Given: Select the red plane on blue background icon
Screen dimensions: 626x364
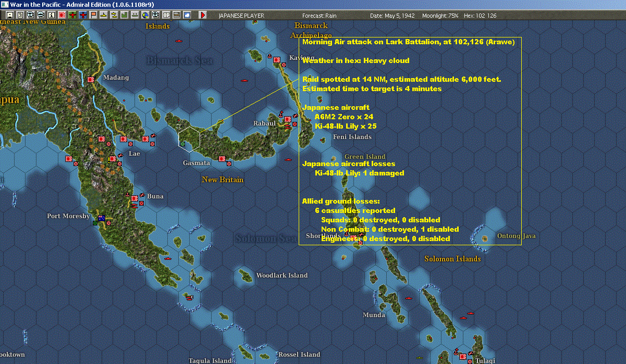Looking at the screenshot, I should click(83, 15).
